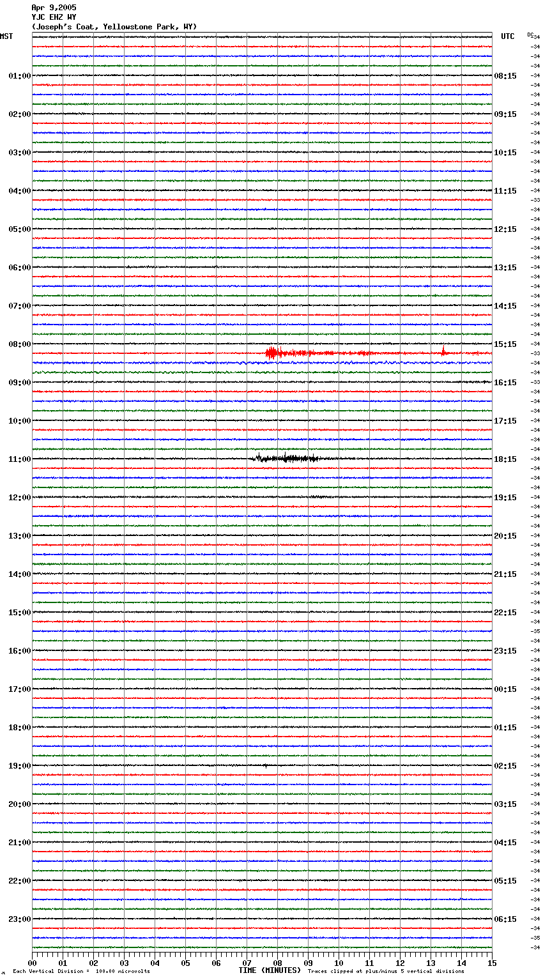Select the 09:00 MST row label
This screenshot has height=980, width=543.
[20, 383]
